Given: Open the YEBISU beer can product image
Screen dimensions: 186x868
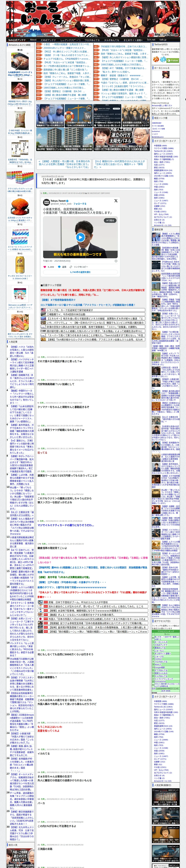Looking at the screenshot, I should pos(20,265).
